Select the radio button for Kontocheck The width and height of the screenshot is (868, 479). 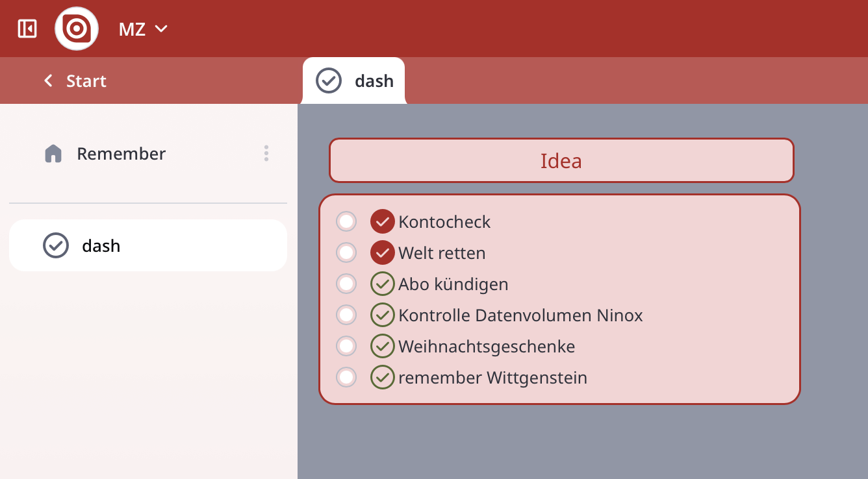tap(346, 222)
